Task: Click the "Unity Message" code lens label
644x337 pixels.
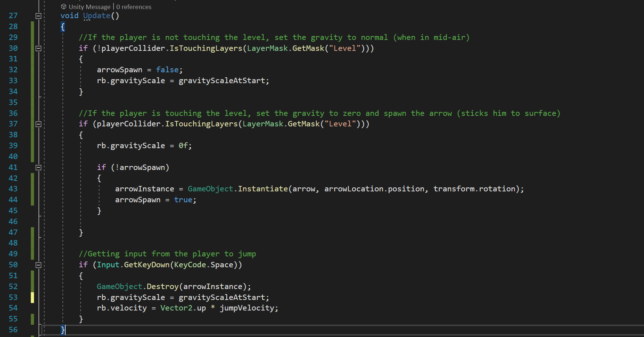Action: (90, 7)
